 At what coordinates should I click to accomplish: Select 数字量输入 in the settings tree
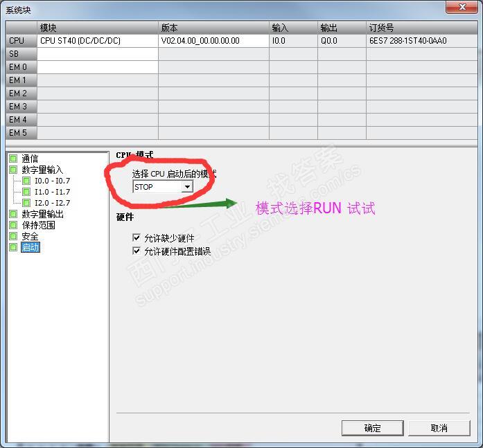pos(42,170)
